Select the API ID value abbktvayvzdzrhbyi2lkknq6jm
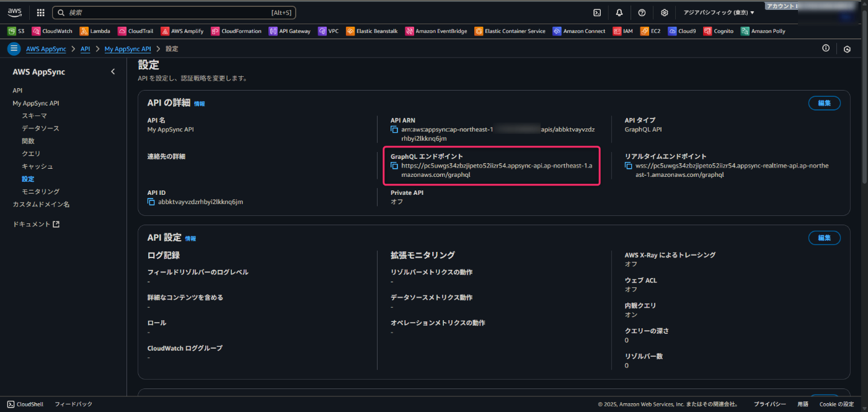This screenshot has height=412, width=868. point(200,202)
